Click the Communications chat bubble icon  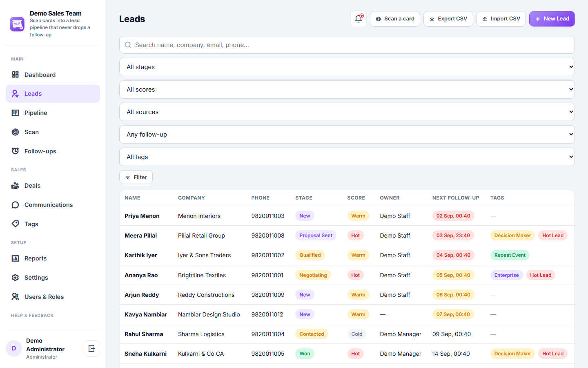coord(15,205)
